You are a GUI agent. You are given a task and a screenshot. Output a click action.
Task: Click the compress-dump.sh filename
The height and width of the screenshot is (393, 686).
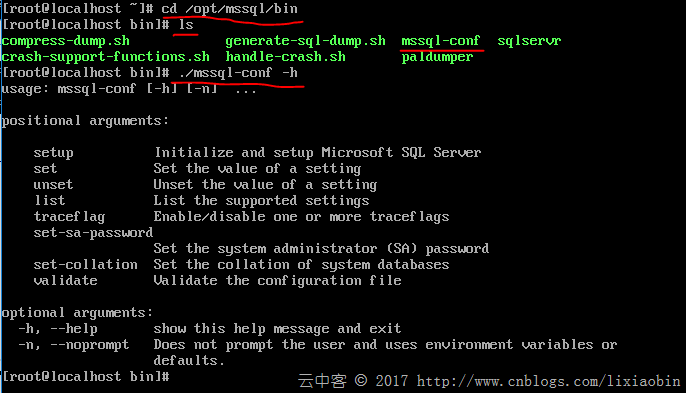(x=66, y=41)
